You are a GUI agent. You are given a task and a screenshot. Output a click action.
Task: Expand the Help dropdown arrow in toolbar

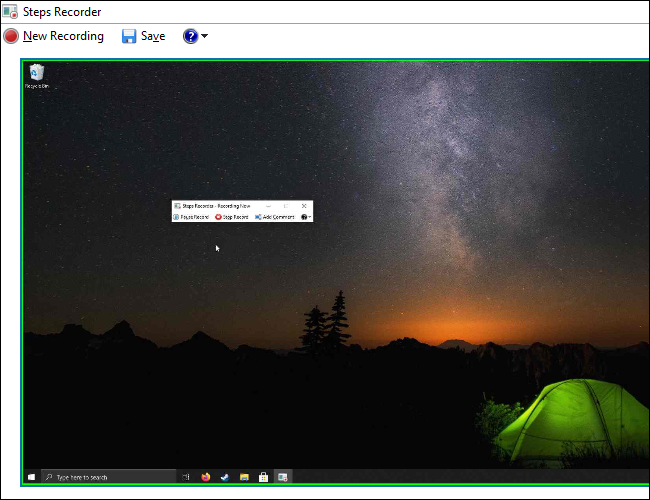pos(204,37)
